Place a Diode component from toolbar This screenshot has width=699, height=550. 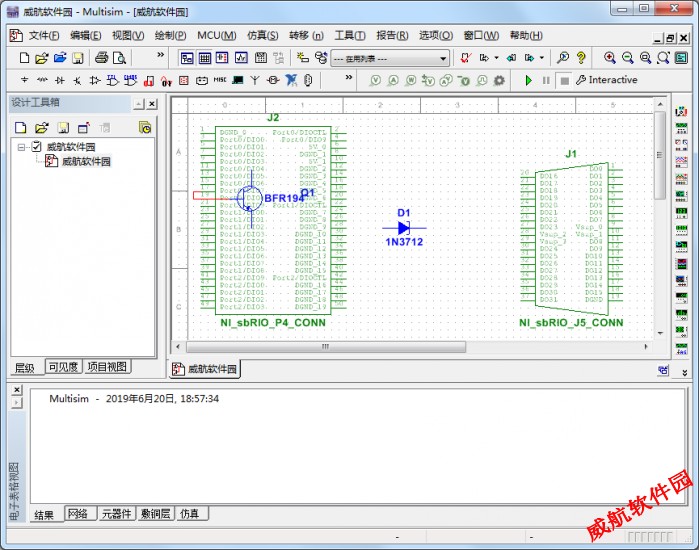(x=60, y=80)
